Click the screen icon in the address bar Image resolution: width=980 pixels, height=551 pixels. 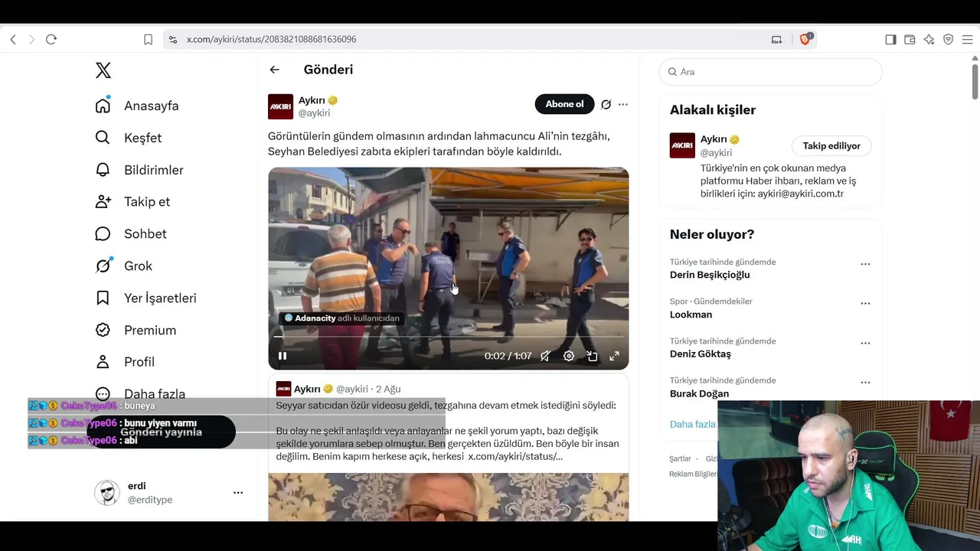pos(777,39)
